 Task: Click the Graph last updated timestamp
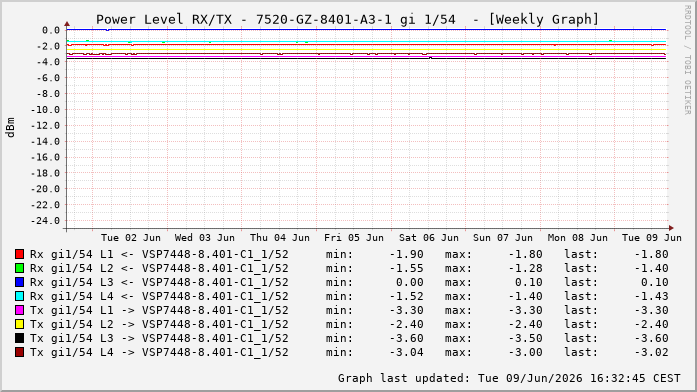509,378
